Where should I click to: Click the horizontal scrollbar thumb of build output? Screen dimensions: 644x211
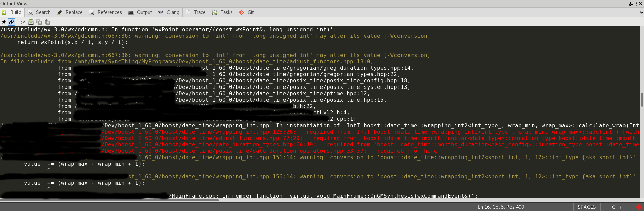click(x=109, y=200)
